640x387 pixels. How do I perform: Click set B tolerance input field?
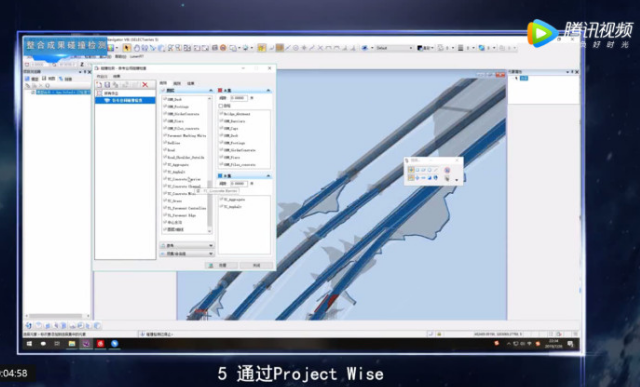239,183
